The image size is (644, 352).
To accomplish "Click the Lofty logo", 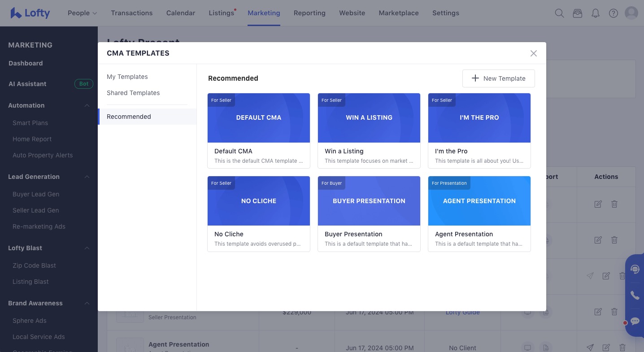I will (x=30, y=13).
